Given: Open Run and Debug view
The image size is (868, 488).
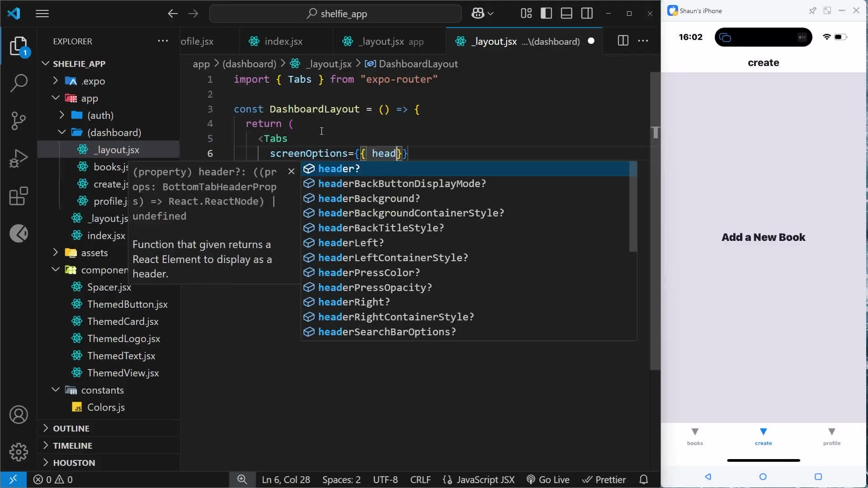Looking at the screenshot, I should (19, 158).
